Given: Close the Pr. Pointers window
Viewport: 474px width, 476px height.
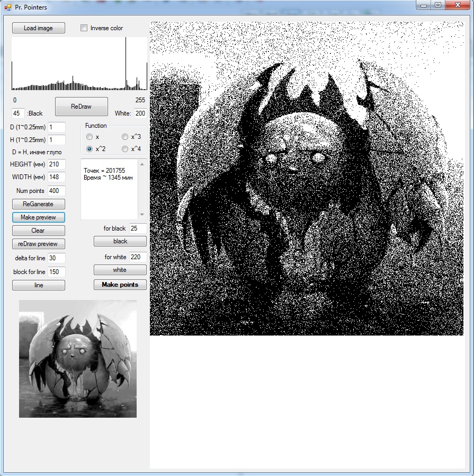Looking at the screenshot, I should coord(458,5).
